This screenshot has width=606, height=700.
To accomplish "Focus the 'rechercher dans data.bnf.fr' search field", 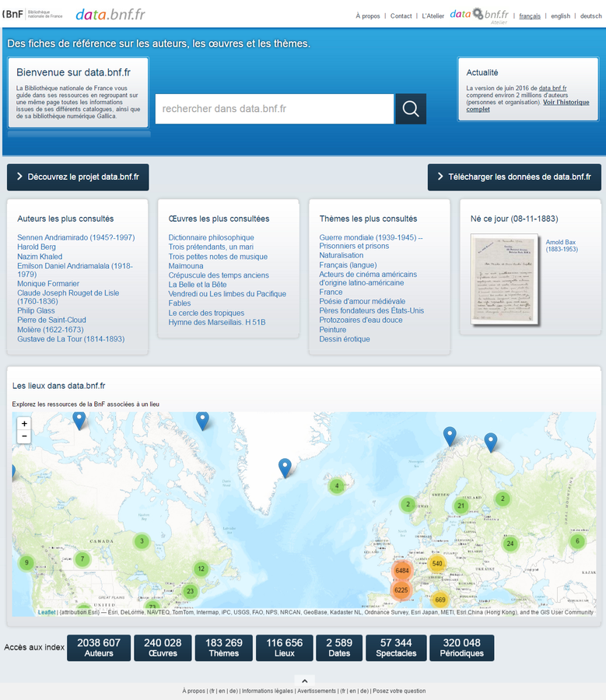I will tap(275, 109).
